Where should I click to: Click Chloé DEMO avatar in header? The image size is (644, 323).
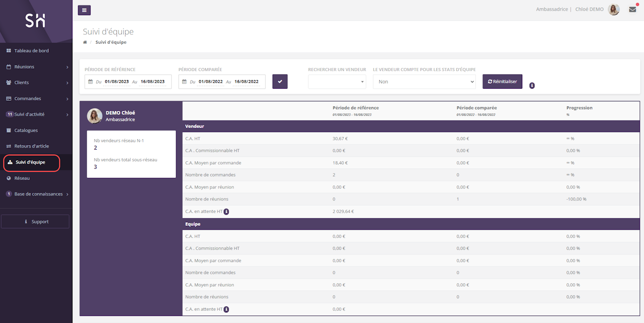(x=614, y=10)
